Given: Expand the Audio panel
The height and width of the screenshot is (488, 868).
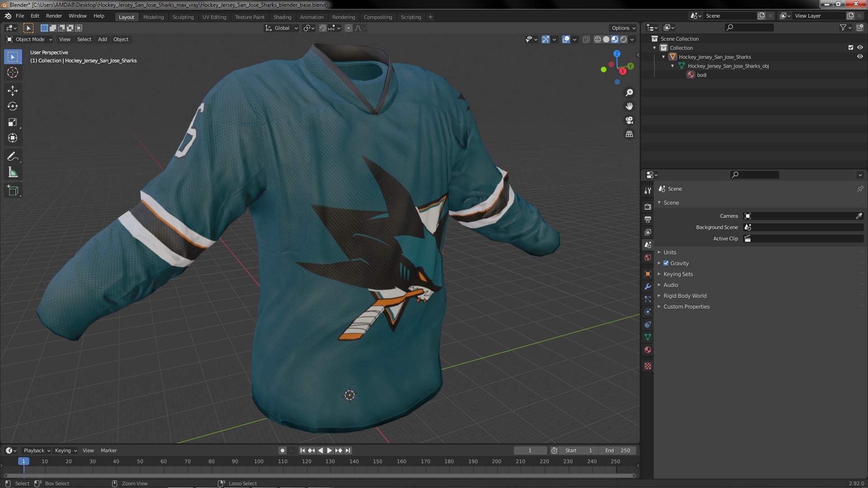Looking at the screenshot, I should click(x=670, y=285).
